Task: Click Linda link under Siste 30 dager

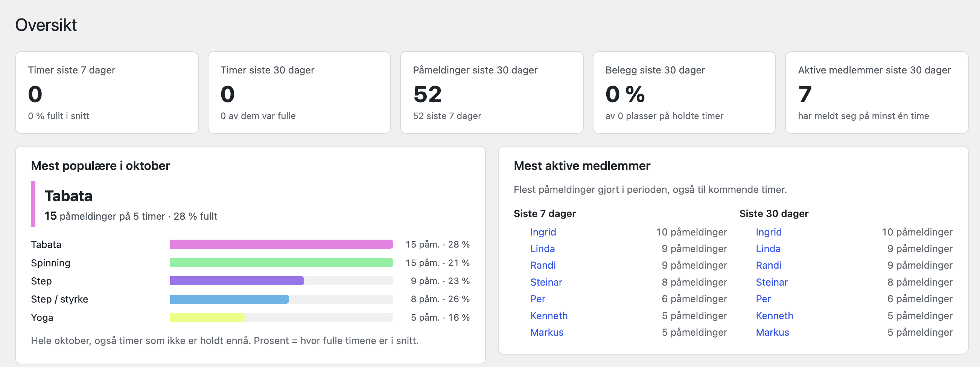Action: coord(768,249)
